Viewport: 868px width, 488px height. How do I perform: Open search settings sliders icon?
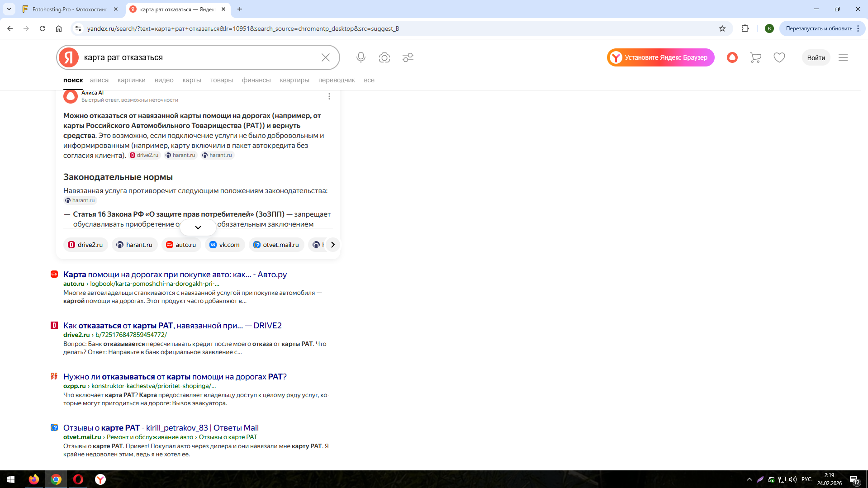coord(408,57)
